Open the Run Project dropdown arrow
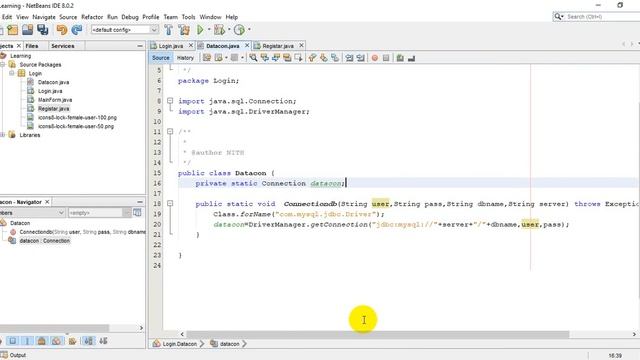 [x=209, y=30]
